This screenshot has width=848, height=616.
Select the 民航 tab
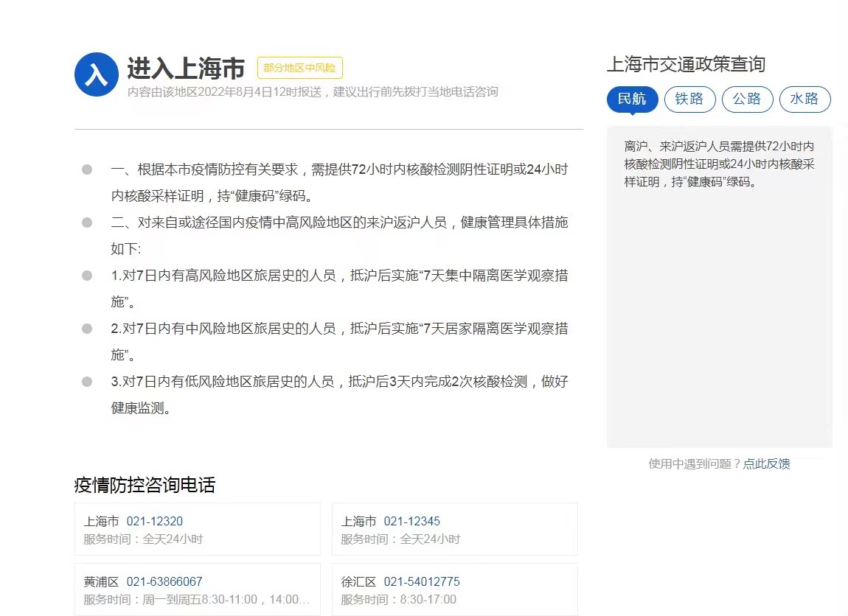coord(632,99)
